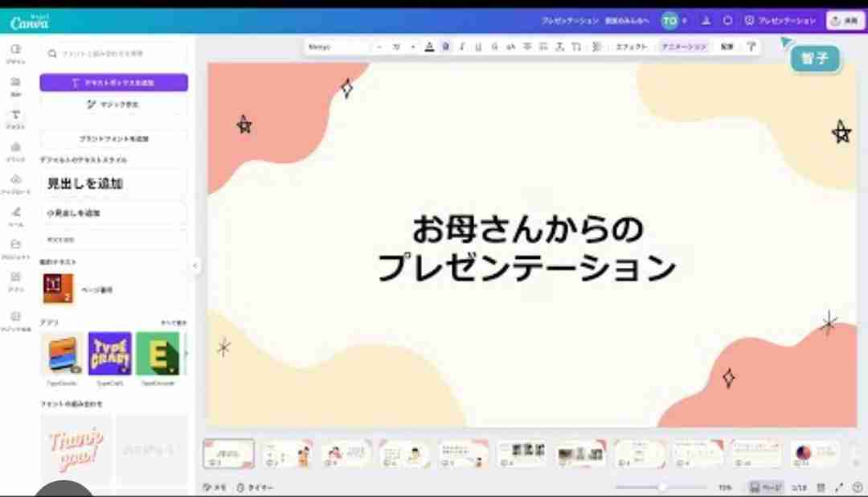Select slide 6 thumbnail

522,454
